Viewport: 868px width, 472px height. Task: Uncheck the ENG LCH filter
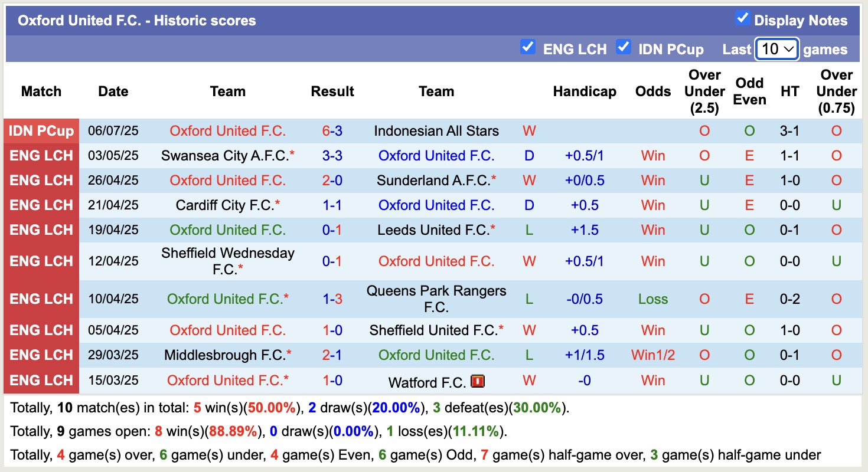(x=528, y=48)
